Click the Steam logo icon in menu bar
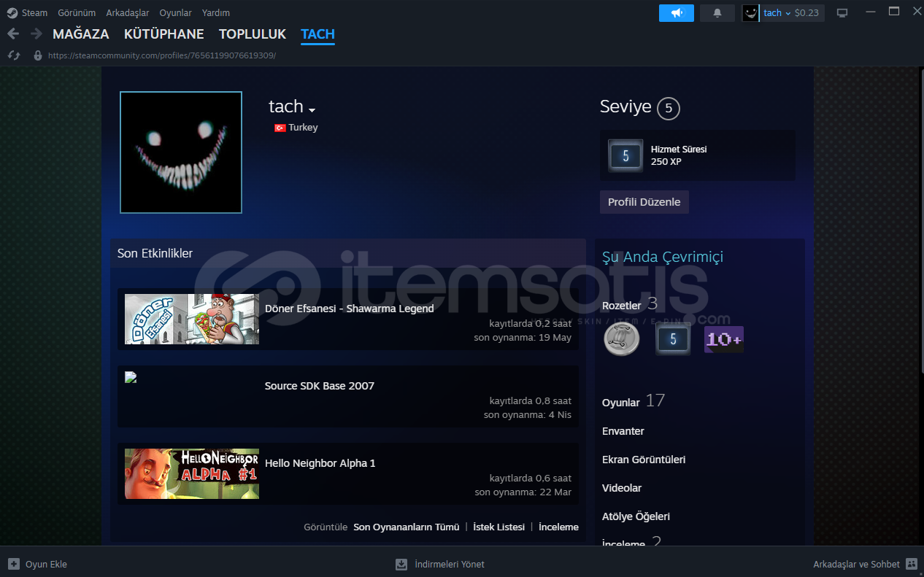This screenshot has width=924, height=577. point(12,12)
